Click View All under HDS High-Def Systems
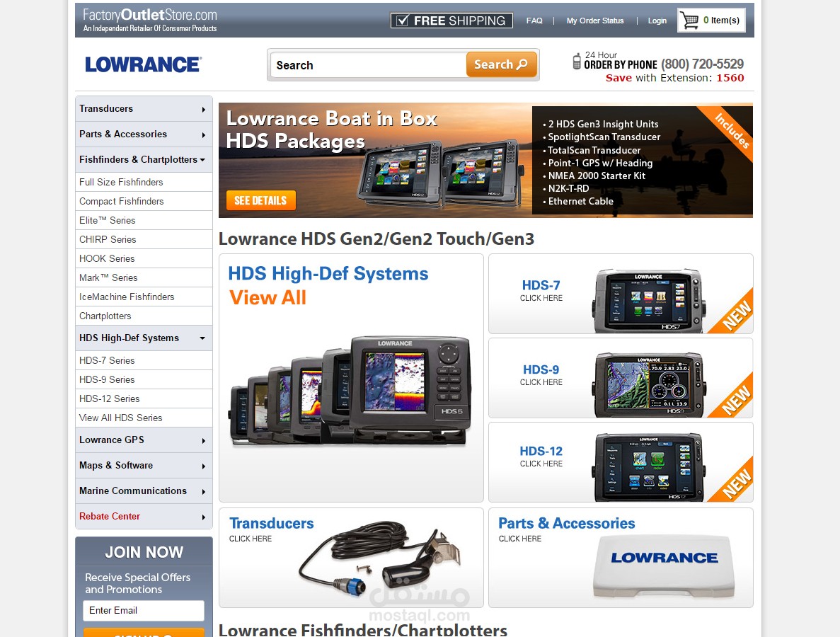Screen dimensions: 840x637 [267, 297]
